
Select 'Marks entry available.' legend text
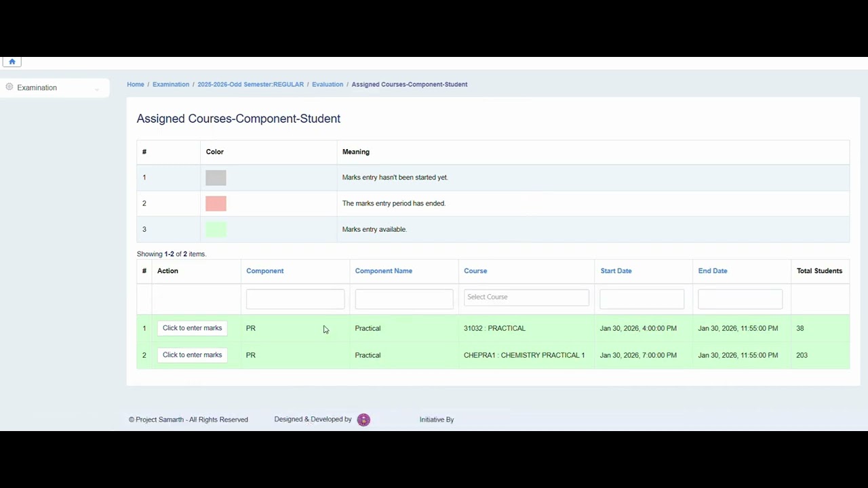(374, 230)
